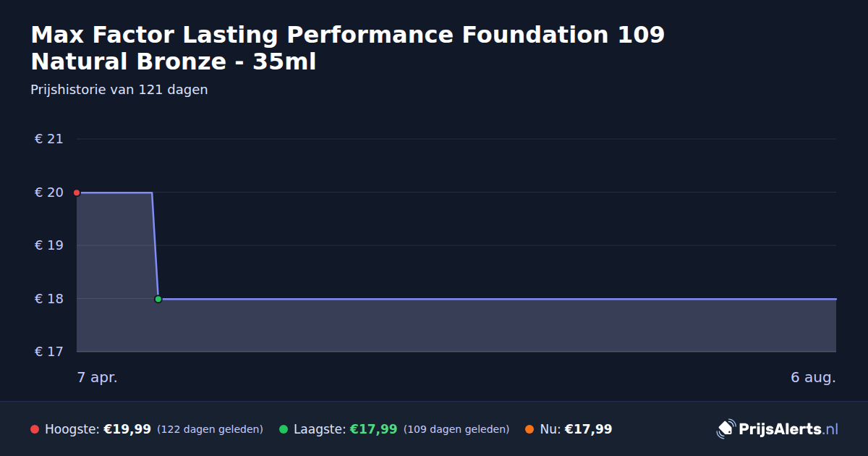Click the 122 dagen geleden text
Image resolution: width=868 pixels, height=456 pixels.
click(210, 429)
